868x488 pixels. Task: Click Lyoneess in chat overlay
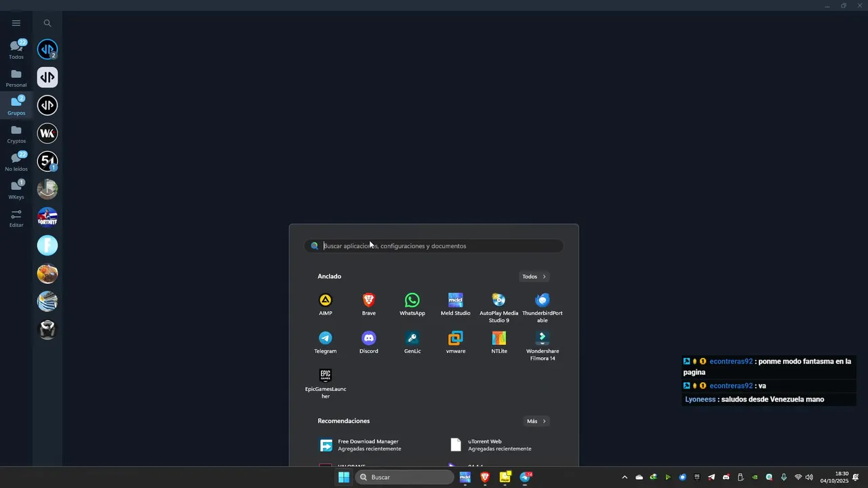pyautogui.click(x=701, y=399)
